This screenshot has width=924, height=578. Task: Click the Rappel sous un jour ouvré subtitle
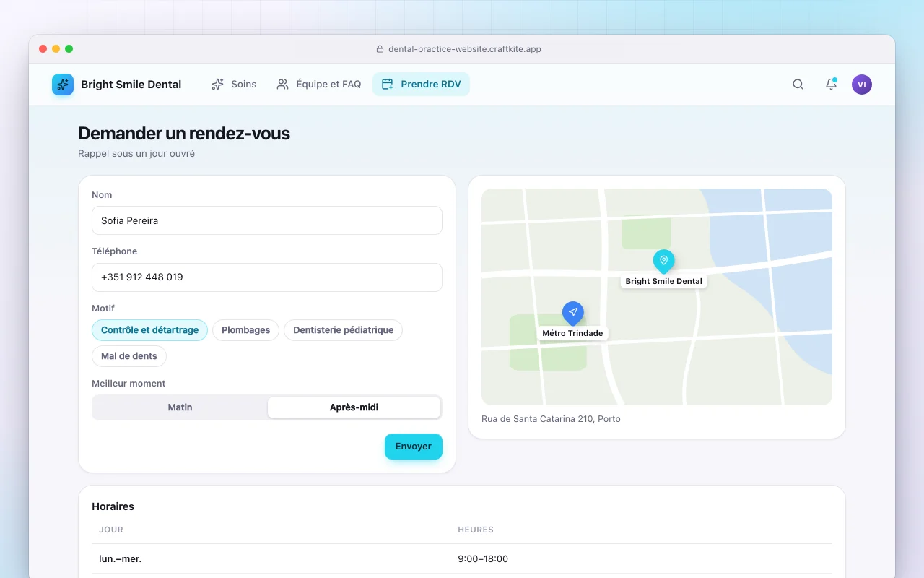pos(136,154)
